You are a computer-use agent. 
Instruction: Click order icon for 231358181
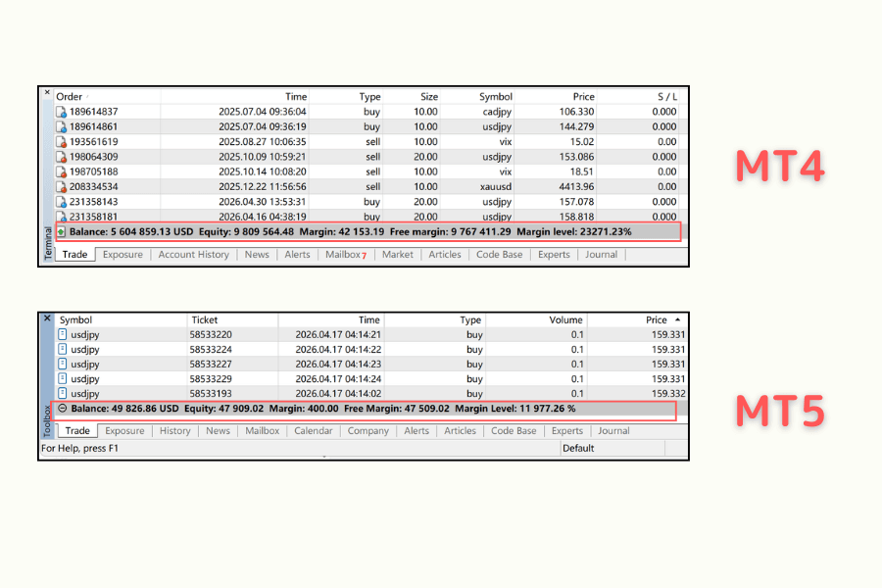point(61,217)
